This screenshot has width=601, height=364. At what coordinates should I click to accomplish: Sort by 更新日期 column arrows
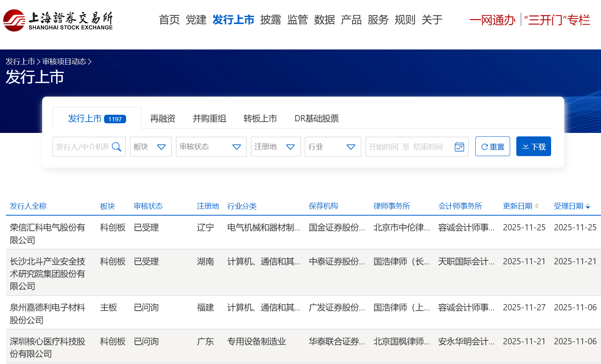pyautogui.click(x=536, y=206)
